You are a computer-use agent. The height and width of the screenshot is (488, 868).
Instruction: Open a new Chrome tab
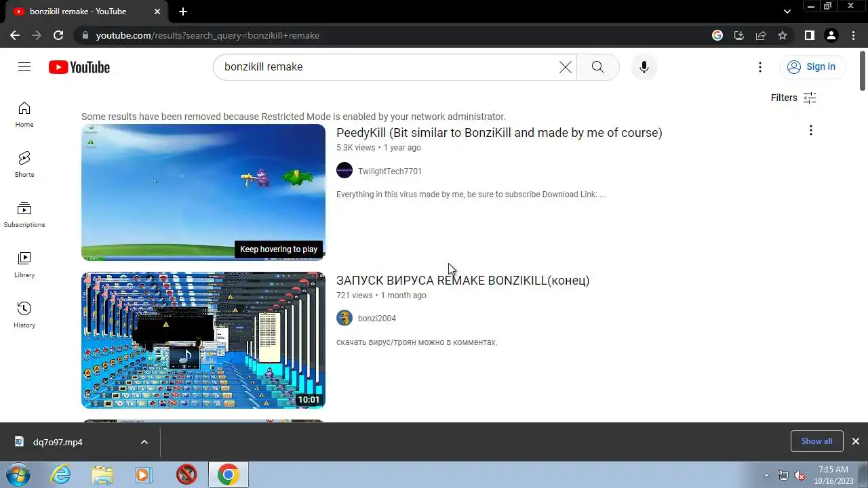click(183, 12)
